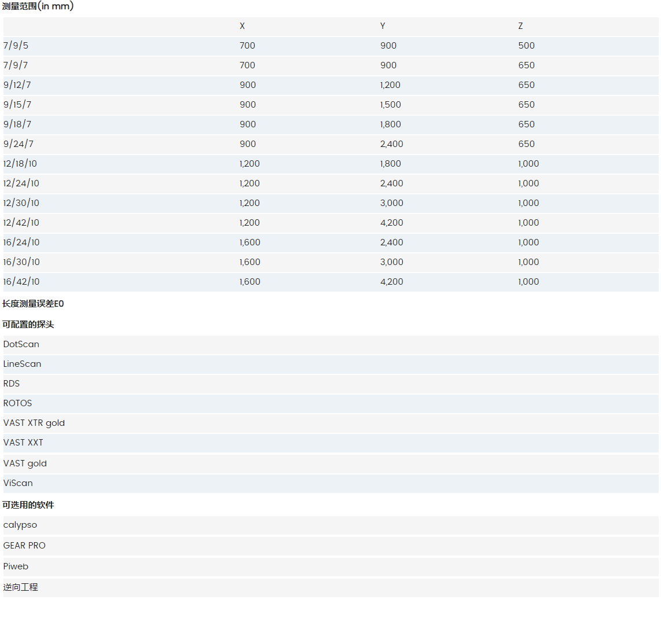Click the 500 value in Z column

(526, 46)
